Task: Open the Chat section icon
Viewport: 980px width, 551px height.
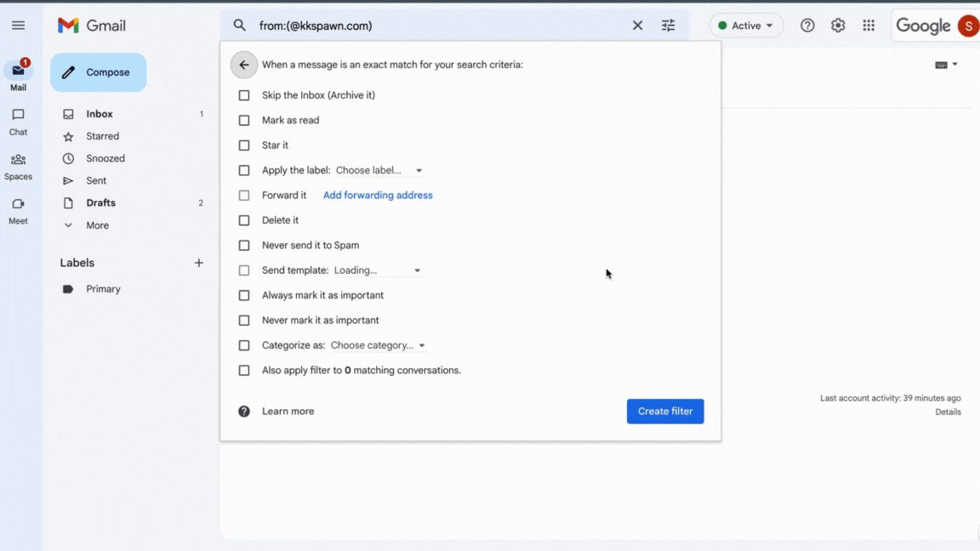Action: pyautogui.click(x=18, y=114)
